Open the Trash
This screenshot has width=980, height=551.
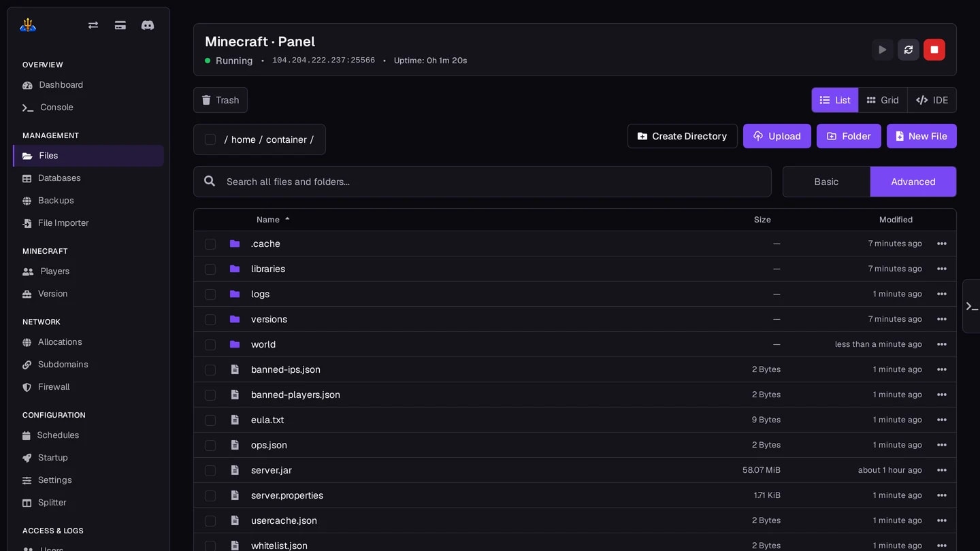tap(220, 100)
